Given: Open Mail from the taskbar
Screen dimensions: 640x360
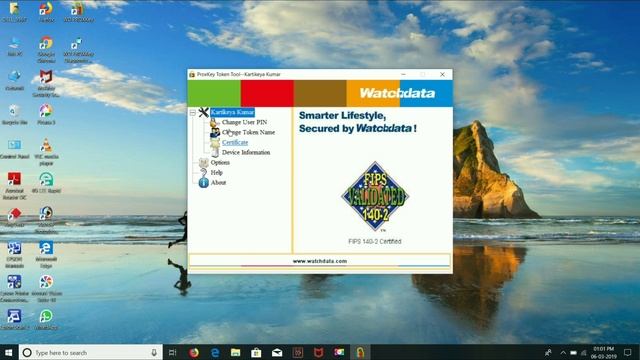Looking at the screenshot, I should pyautogui.click(x=277, y=352).
